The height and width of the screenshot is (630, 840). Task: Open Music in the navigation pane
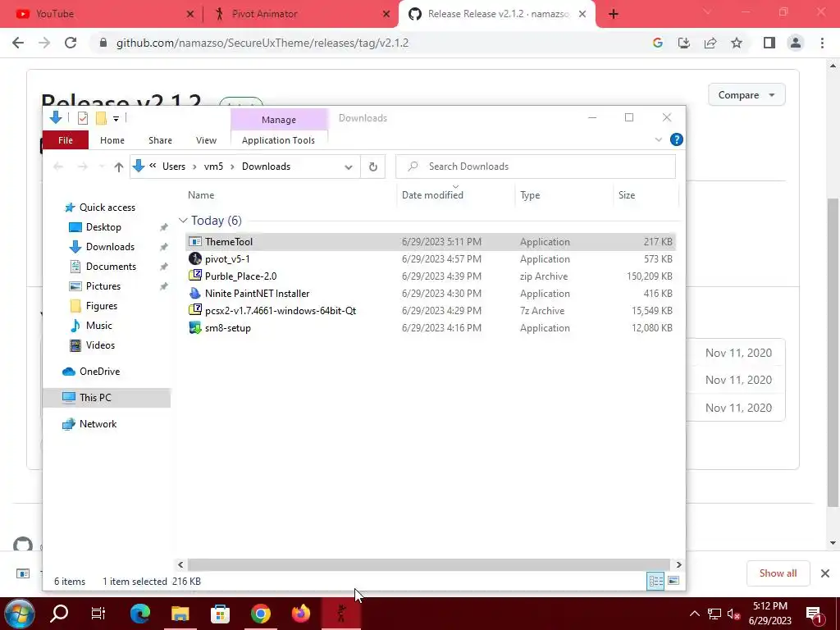[x=98, y=326]
